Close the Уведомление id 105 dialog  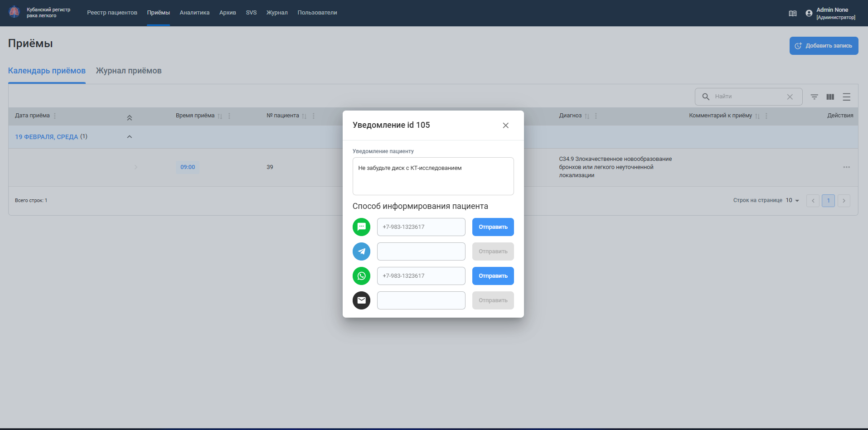point(505,126)
